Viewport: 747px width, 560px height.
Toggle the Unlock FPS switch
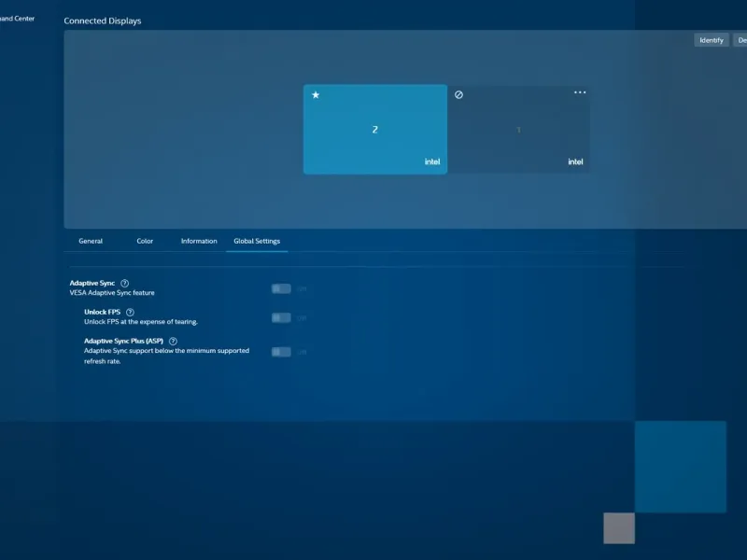click(x=281, y=317)
